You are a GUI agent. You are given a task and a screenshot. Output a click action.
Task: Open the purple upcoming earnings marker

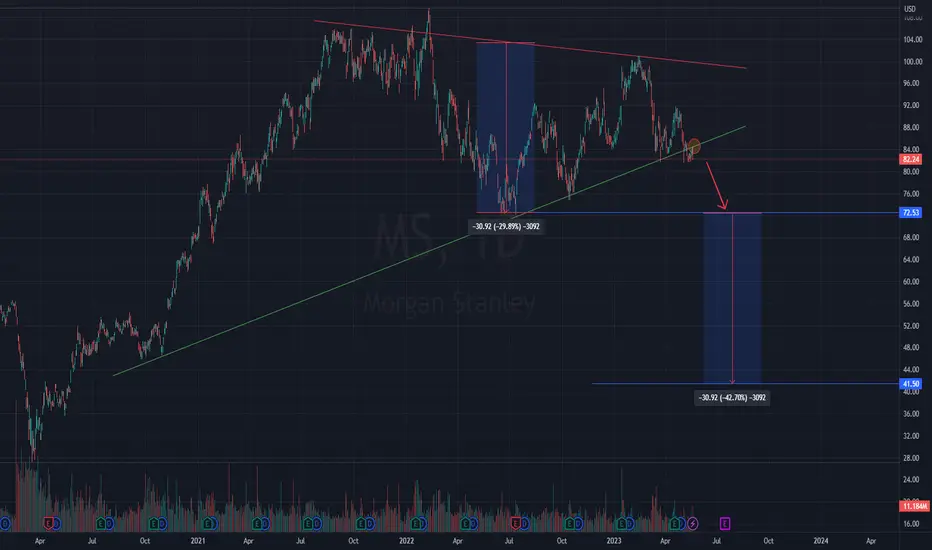pyautogui.click(x=725, y=523)
